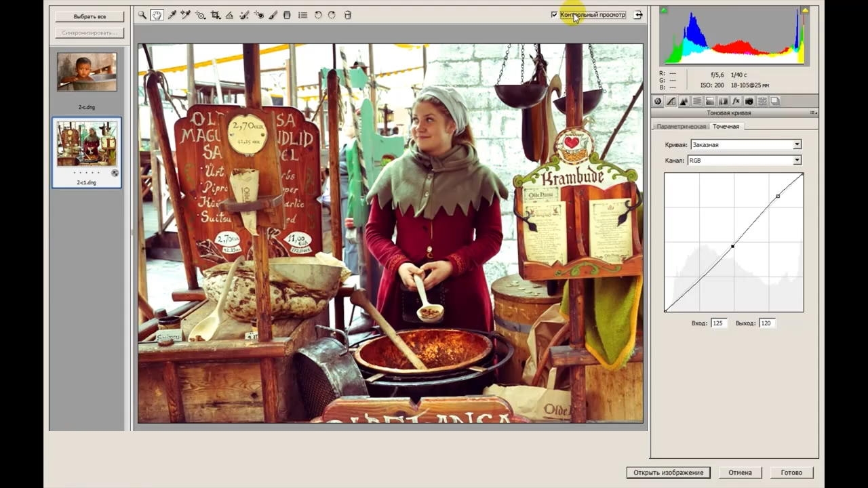Screen dimensions: 868x488
Task: Open the Lens Corrections panel icon
Action: tap(723, 101)
